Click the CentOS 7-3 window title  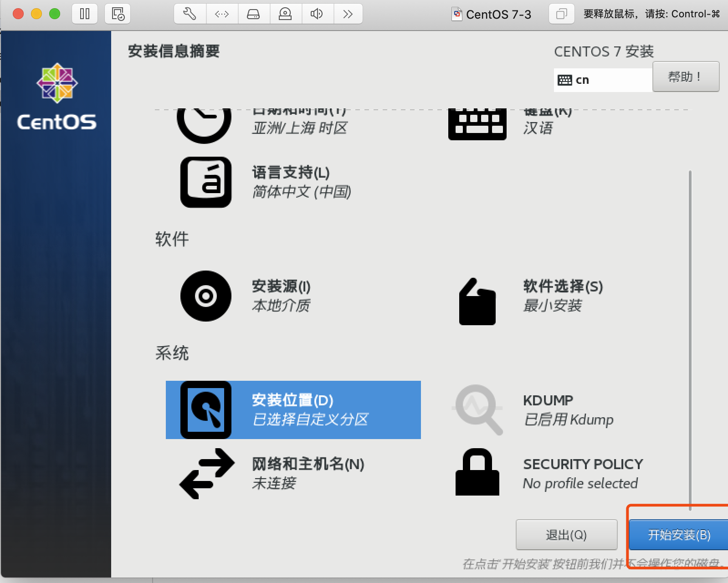498,15
